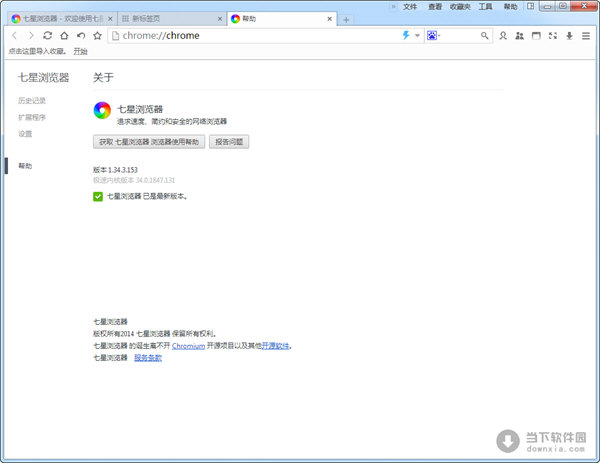Go to the home page icon

pos(64,36)
